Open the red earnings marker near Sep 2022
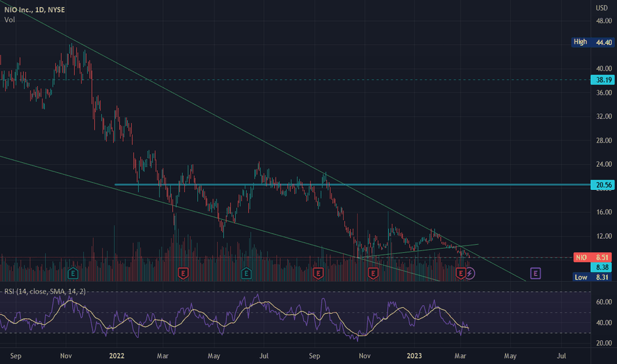The image size is (617, 364). point(318,273)
